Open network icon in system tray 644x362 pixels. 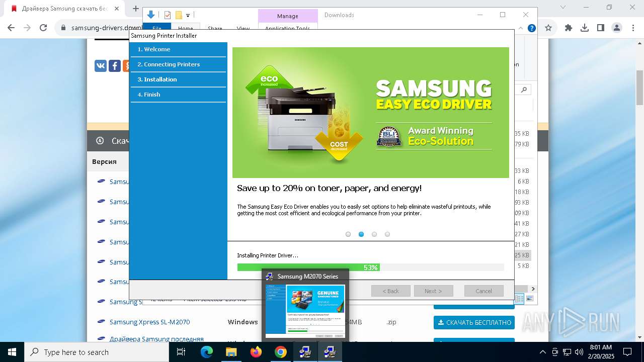(567, 352)
